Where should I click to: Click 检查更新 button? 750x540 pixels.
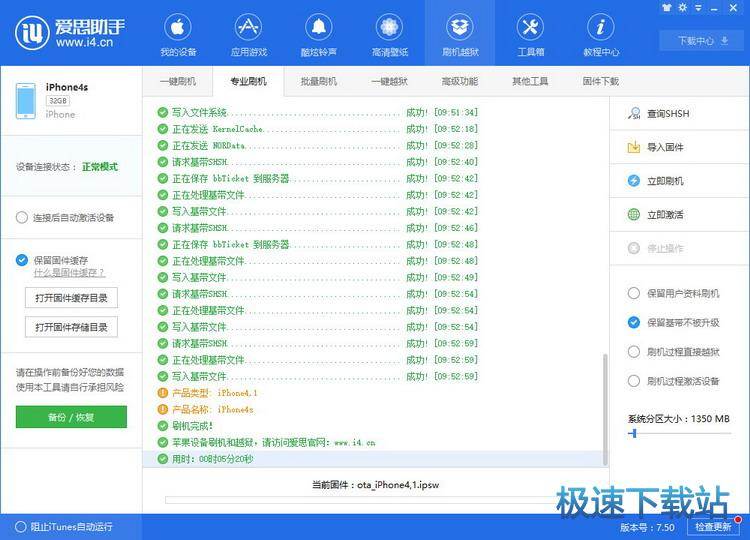713,527
